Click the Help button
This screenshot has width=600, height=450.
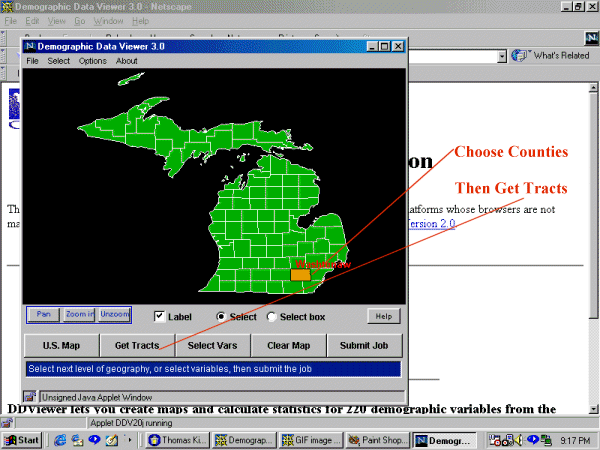[383, 316]
